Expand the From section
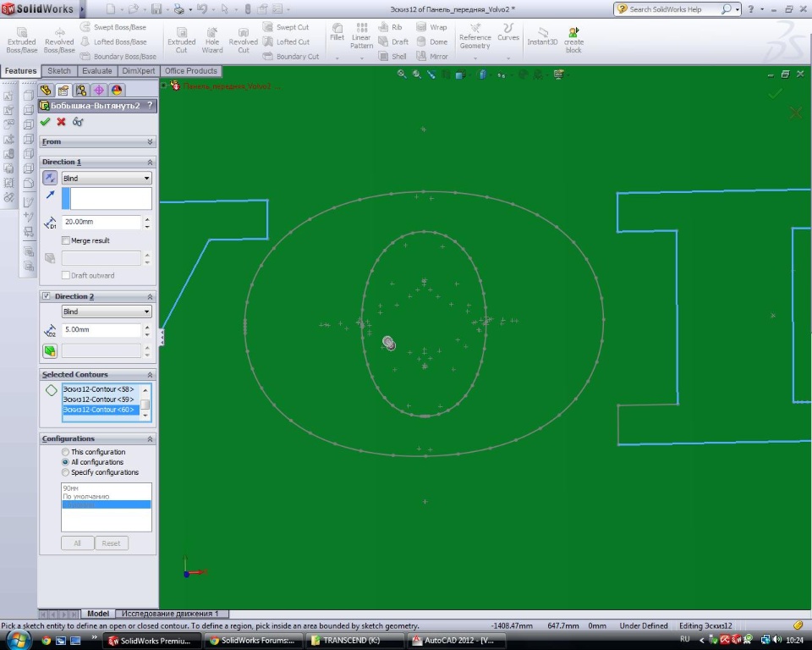 151,141
